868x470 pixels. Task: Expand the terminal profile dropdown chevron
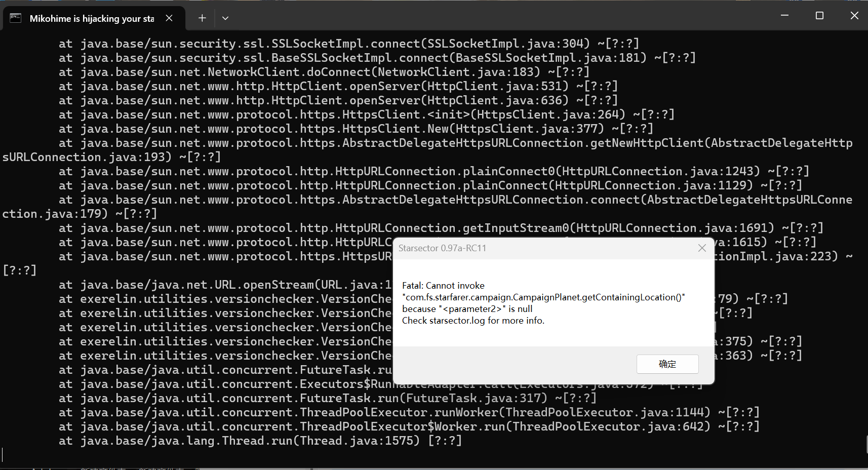tap(225, 18)
